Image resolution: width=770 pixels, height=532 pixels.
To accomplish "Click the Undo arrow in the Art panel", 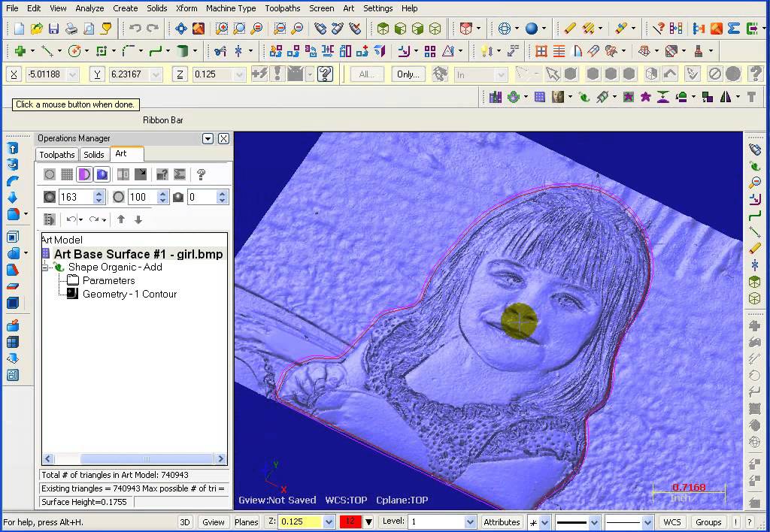I will coord(71,219).
